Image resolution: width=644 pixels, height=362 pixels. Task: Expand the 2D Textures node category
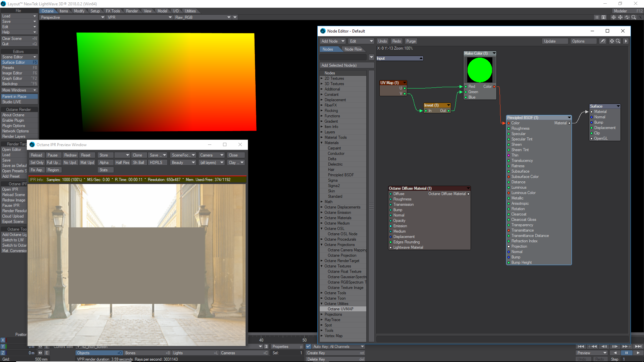(x=322, y=78)
